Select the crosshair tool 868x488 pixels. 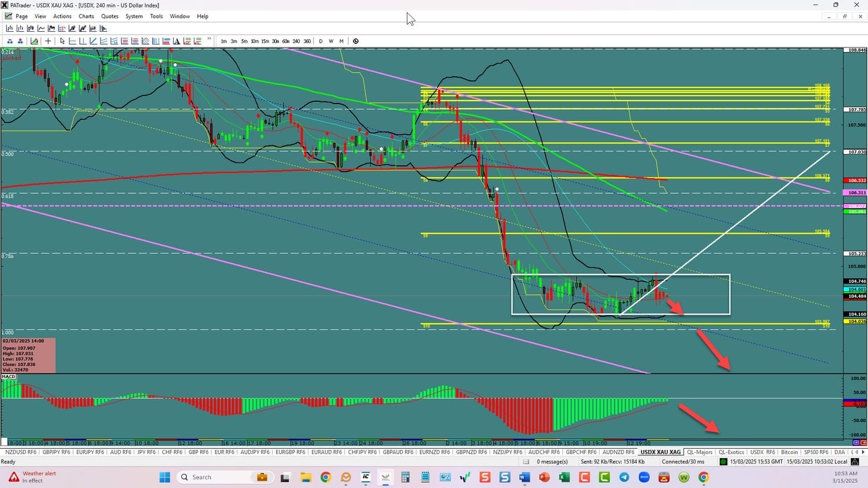(x=49, y=40)
